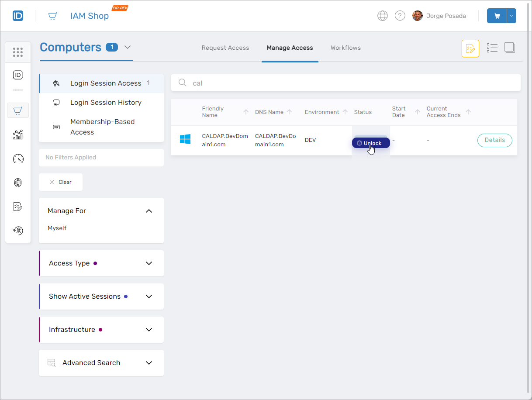Click the Unlock status button
The image size is (532, 400).
[371, 143]
